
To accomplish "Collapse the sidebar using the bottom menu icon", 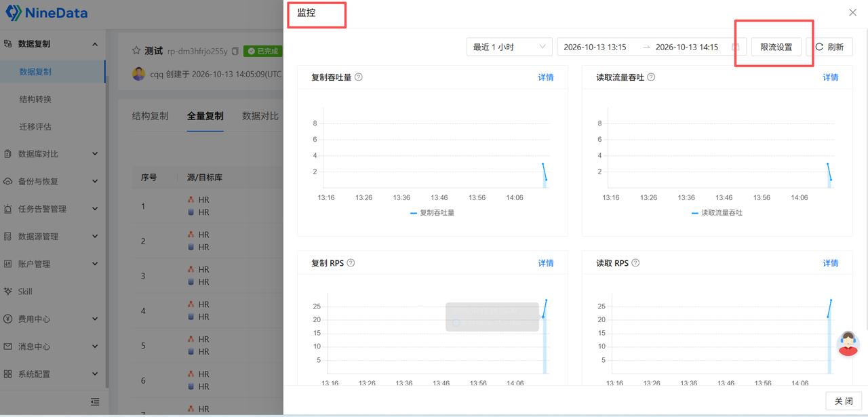I will pyautogui.click(x=95, y=402).
